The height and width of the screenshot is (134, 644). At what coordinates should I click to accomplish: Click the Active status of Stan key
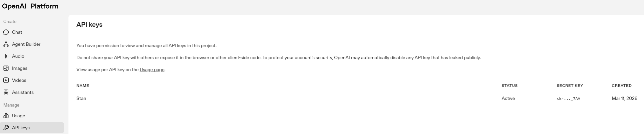508,98
